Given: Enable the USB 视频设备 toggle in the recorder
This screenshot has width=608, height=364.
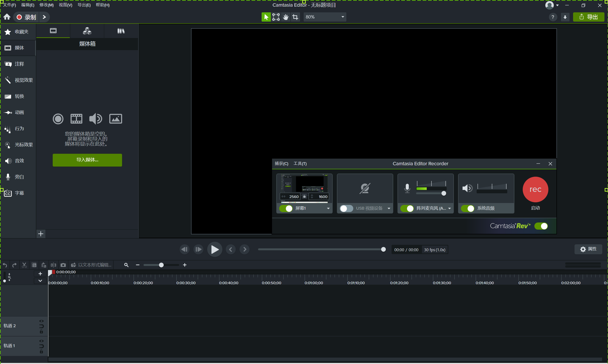Looking at the screenshot, I should 346,208.
